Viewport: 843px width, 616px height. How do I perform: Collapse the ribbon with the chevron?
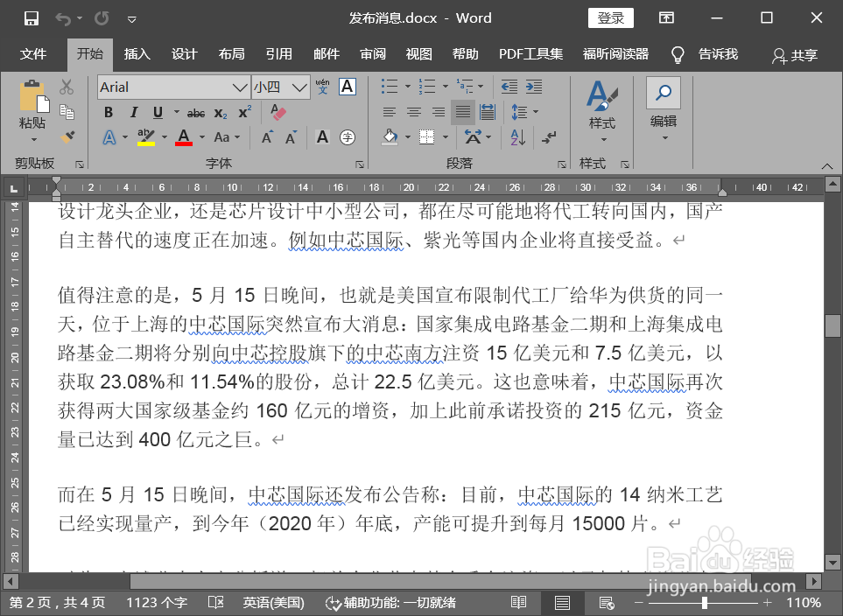coord(827,166)
